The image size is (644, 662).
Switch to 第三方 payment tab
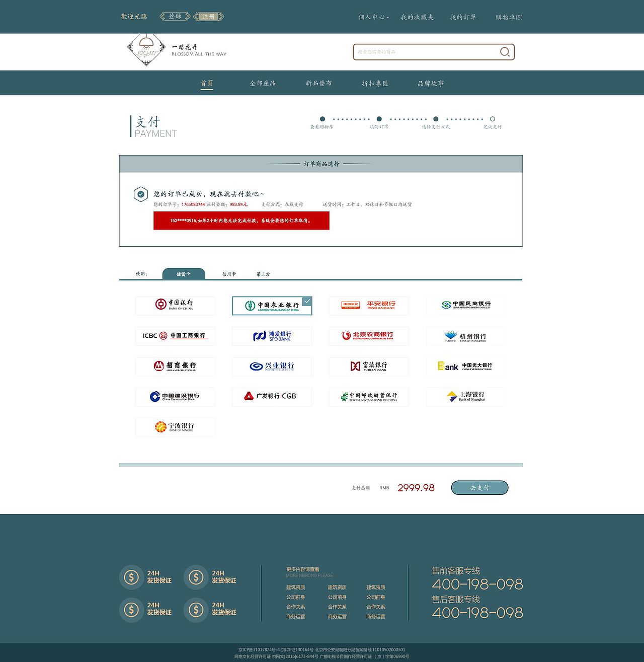tap(263, 274)
